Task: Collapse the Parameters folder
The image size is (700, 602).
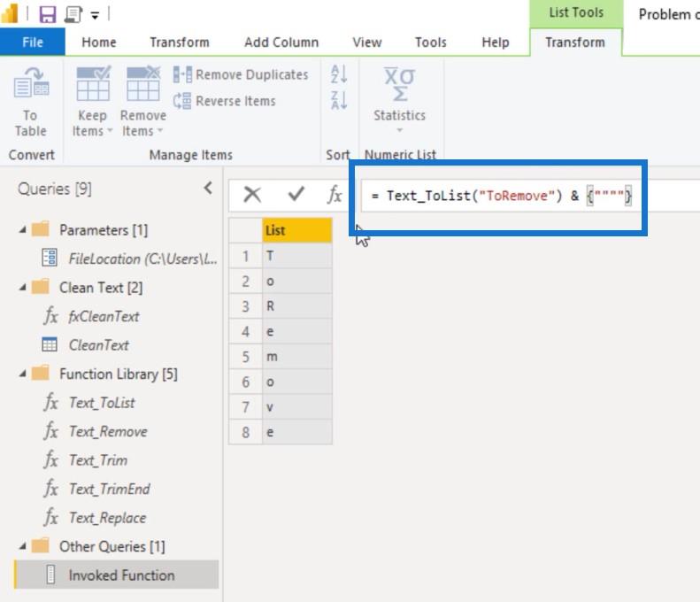Action: 22,230
